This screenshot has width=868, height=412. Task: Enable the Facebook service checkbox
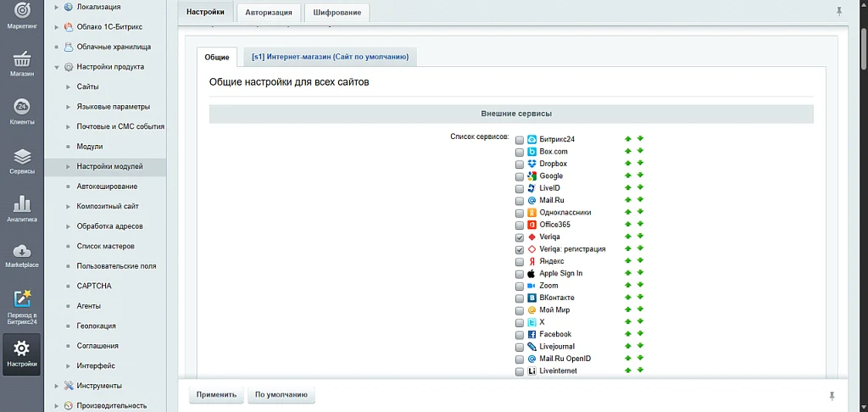(520, 335)
